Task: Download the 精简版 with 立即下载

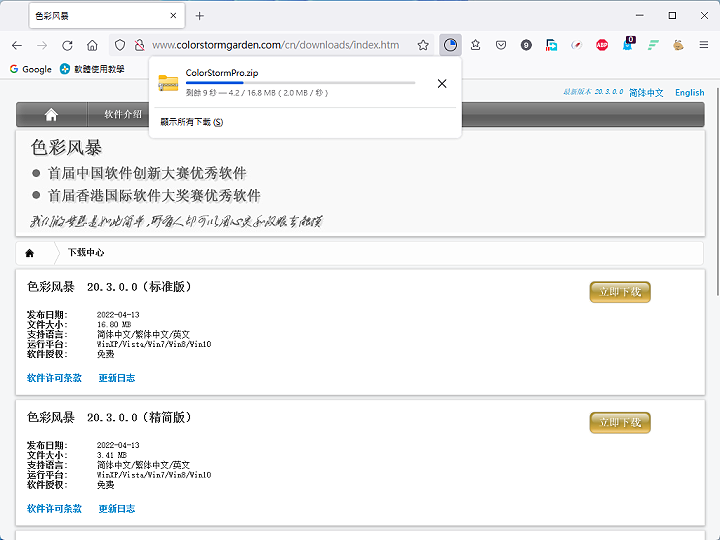Action: (620, 422)
